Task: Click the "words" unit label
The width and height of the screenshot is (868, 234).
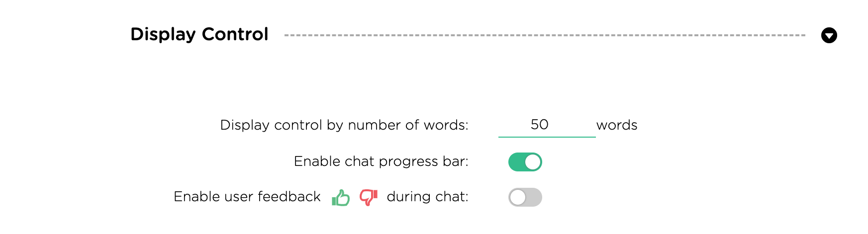Action: 617,125
